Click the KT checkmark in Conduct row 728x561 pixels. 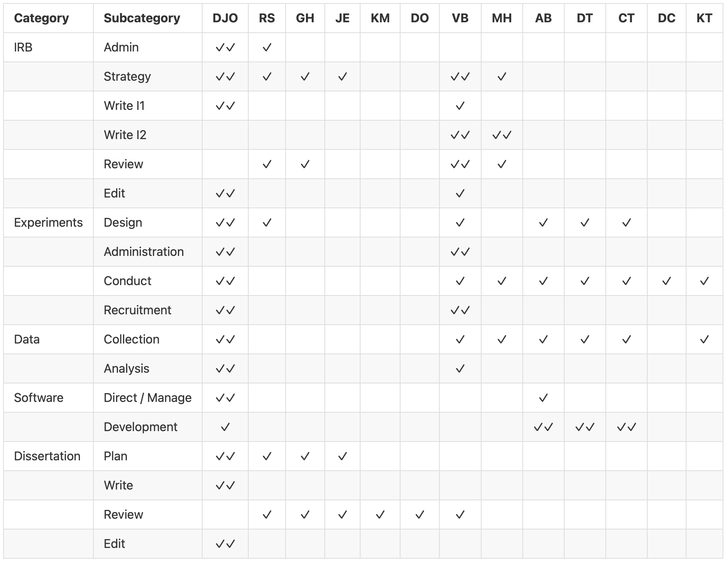tap(704, 281)
